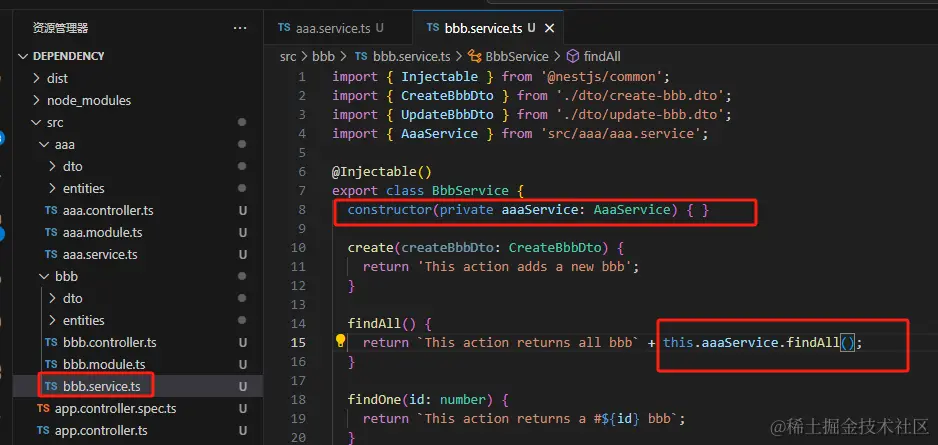Viewport: 938px width, 445px height.
Task: Click the method cube icon before findAll breadcrumb
Action: 573,57
